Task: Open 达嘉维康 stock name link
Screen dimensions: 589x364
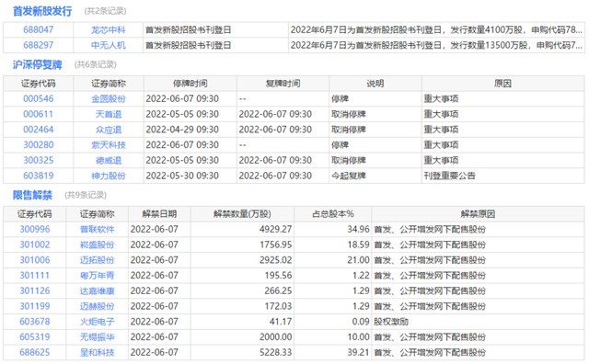Action: 97,291
